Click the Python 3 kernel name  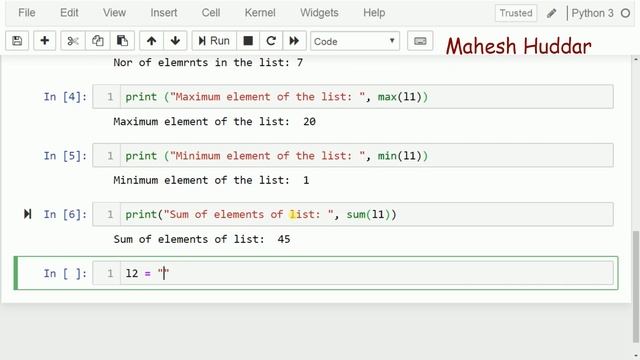tap(592, 13)
